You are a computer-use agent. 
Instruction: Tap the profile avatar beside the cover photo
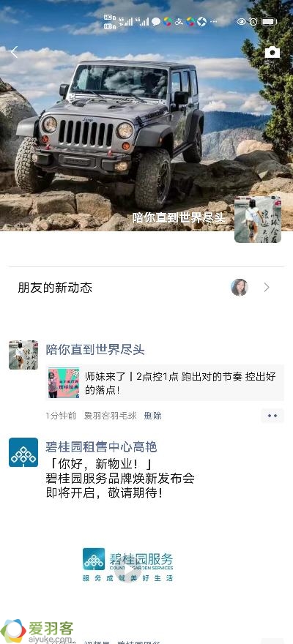coord(258,220)
